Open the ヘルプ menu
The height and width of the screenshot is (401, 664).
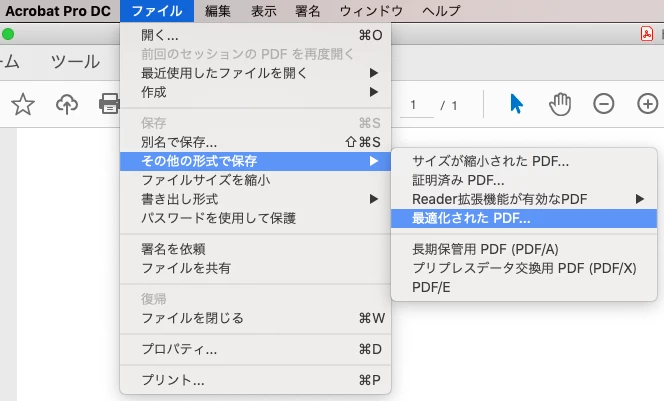pos(441,11)
